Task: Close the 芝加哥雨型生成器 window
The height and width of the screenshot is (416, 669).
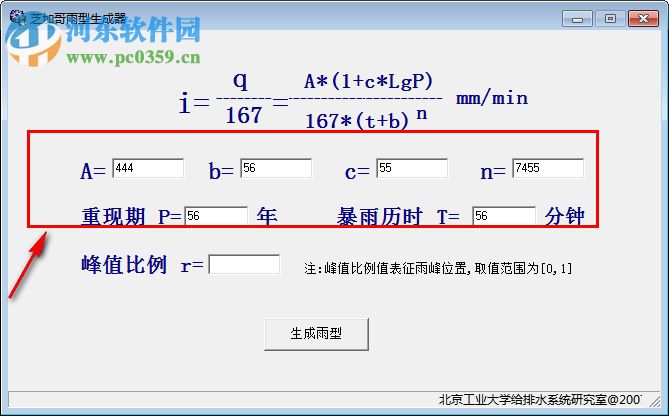Action: pyautogui.click(x=643, y=19)
